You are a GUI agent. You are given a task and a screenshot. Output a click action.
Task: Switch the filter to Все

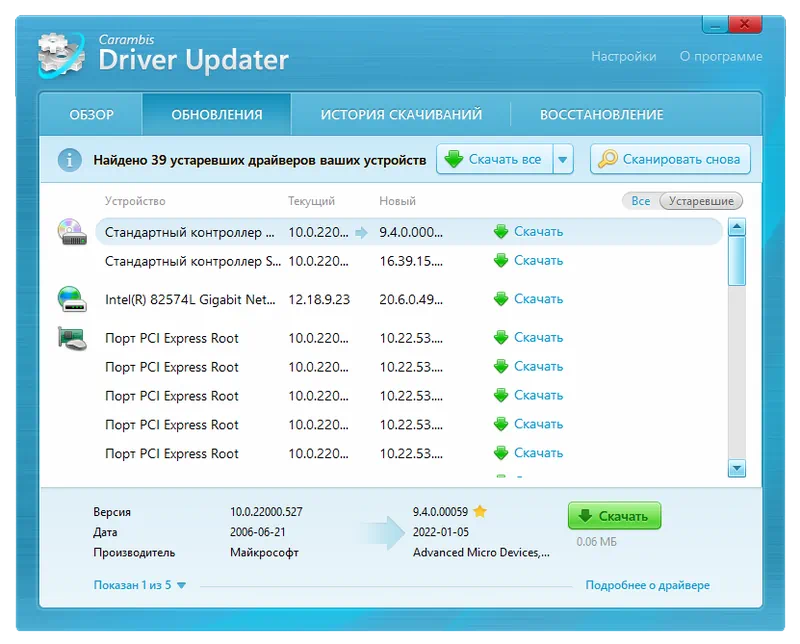point(641,201)
